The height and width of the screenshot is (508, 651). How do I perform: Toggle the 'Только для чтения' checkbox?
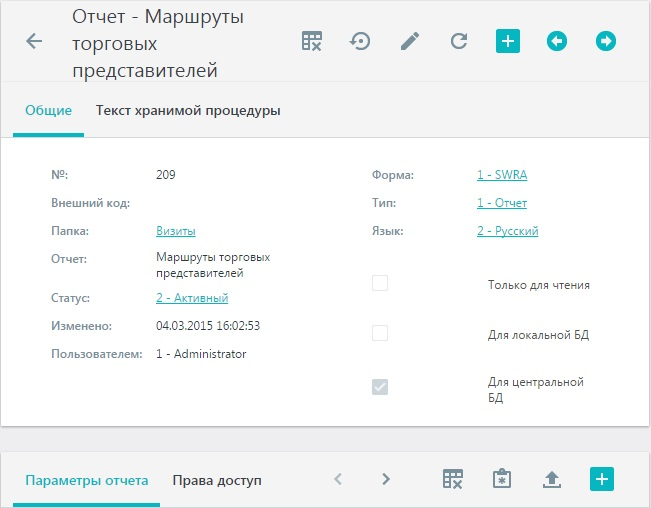coord(380,283)
